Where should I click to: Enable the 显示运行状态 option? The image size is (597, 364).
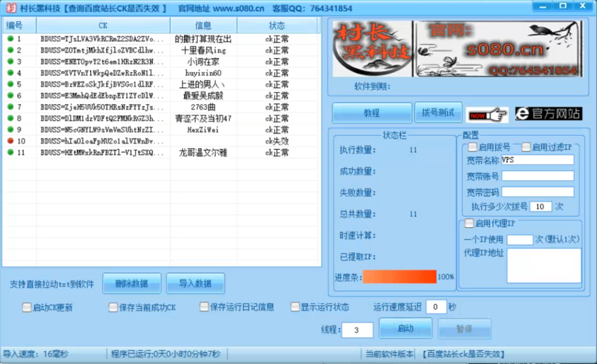[x=295, y=307]
